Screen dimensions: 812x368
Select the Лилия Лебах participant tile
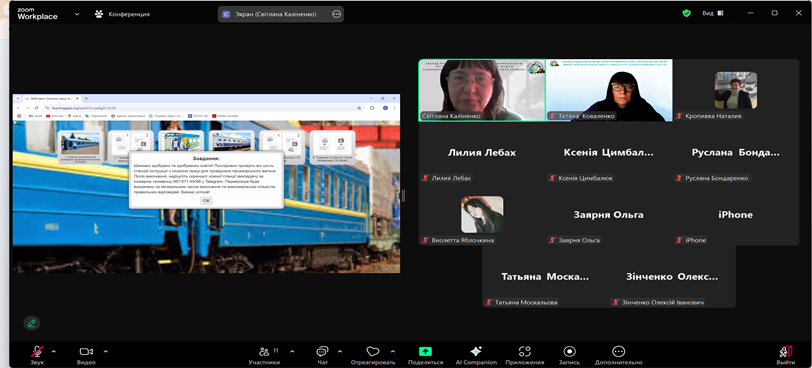(482, 152)
